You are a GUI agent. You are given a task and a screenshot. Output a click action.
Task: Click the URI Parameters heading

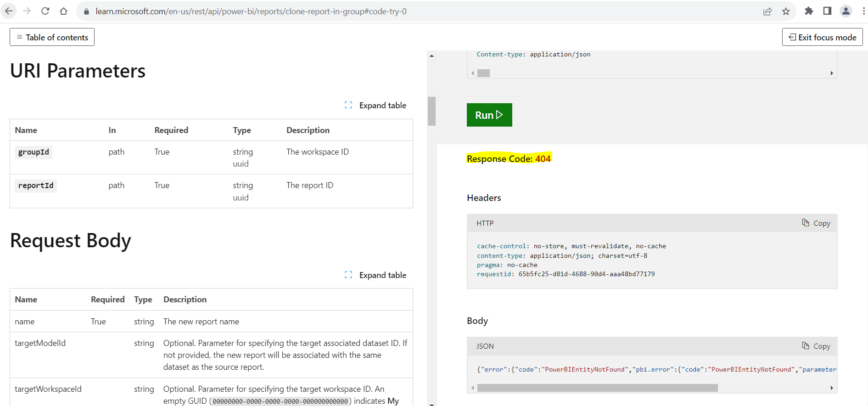78,71
